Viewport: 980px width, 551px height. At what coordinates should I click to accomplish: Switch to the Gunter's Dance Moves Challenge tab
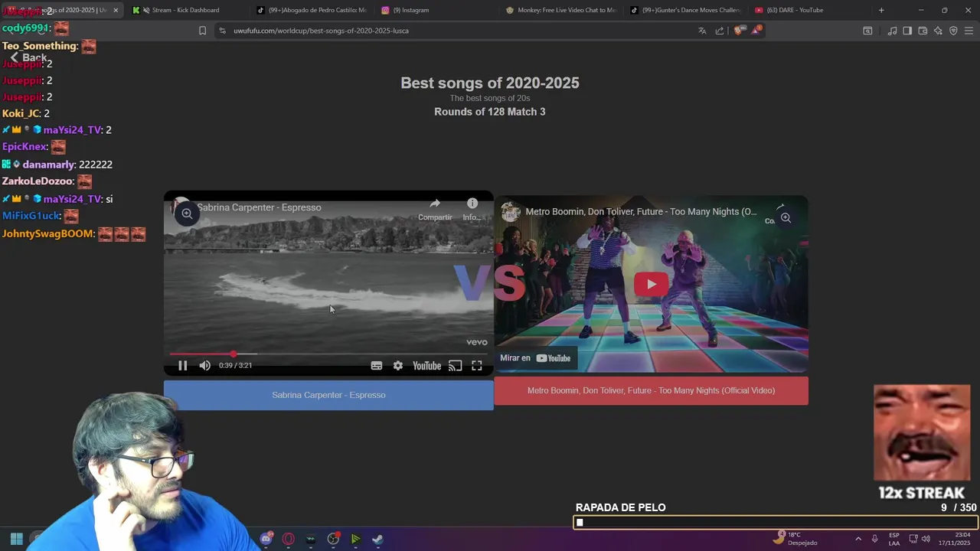(685, 10)
